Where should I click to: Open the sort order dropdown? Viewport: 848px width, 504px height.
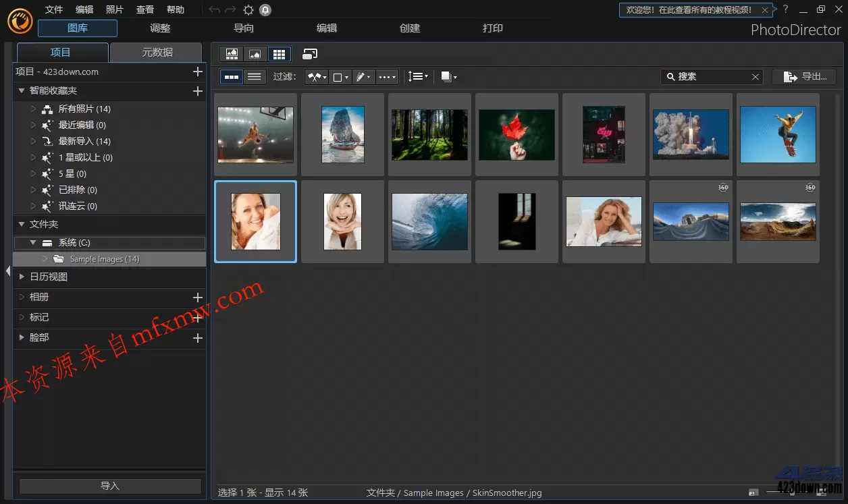pyautogui.click(x=418, y=77)
